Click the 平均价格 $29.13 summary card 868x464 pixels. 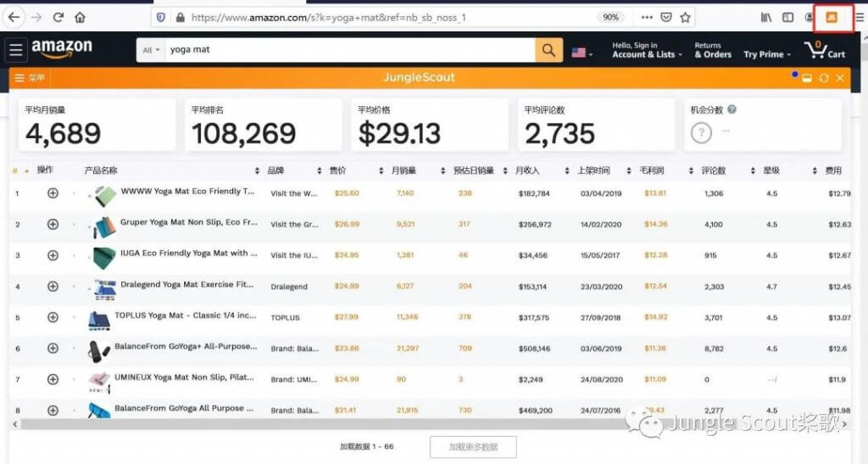(x=430, y=125)
